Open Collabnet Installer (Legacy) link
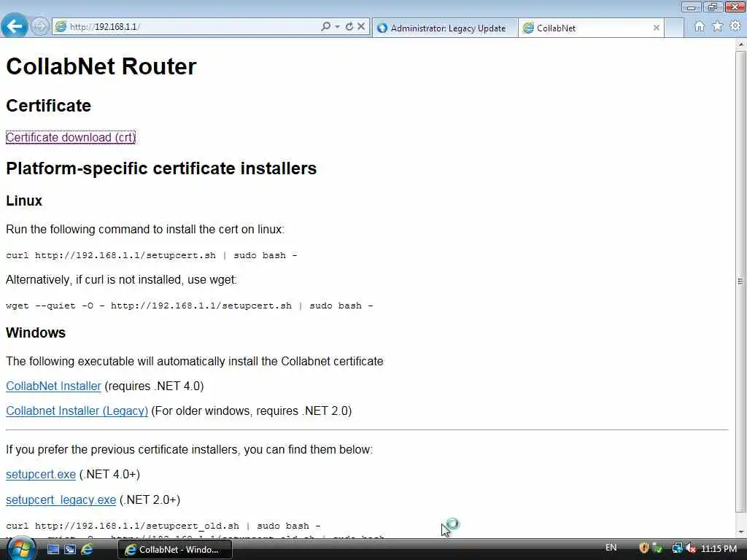This screenshot has width=747, height=560. [77, 411]
